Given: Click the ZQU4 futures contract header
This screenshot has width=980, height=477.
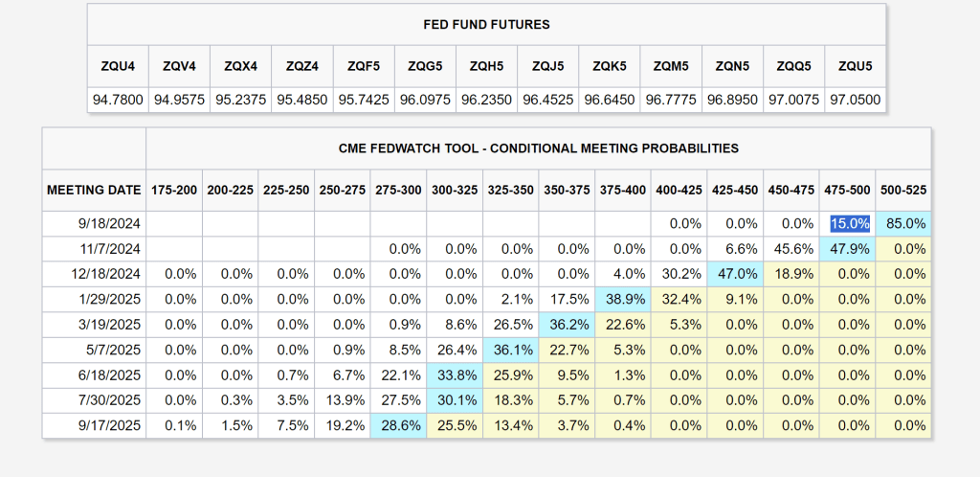Looking at the screenshot, I should (118, 66).
